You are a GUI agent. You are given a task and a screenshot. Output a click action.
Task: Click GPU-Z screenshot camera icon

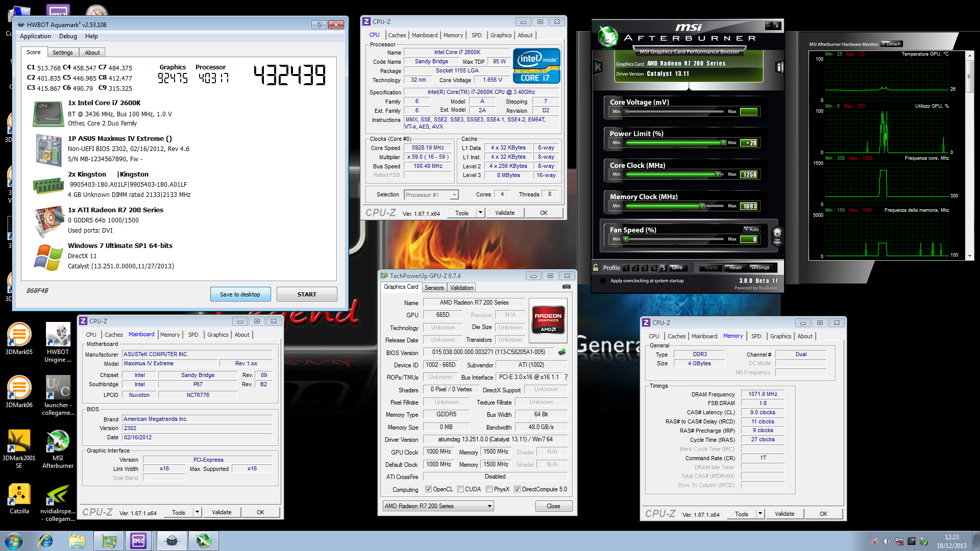pyautogui.click(x=567, y=287)
